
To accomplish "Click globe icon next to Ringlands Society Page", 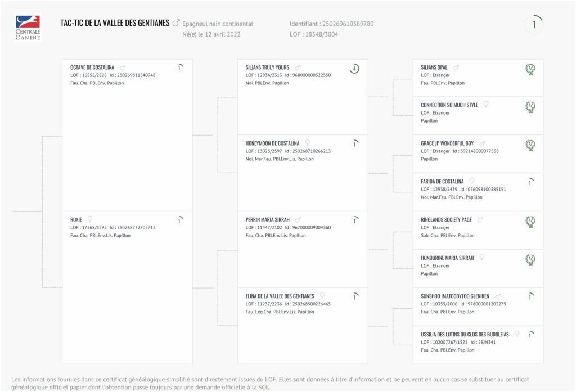I will tap(530, 222).
